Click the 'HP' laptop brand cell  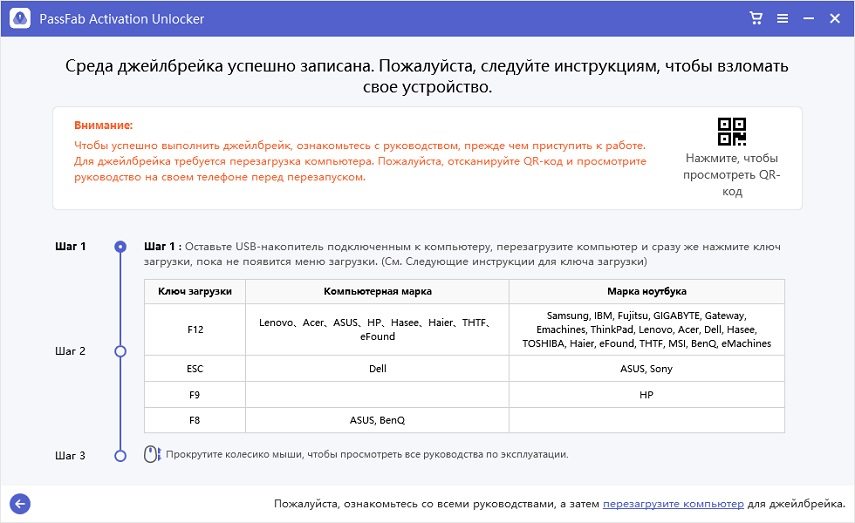point(647,394)
